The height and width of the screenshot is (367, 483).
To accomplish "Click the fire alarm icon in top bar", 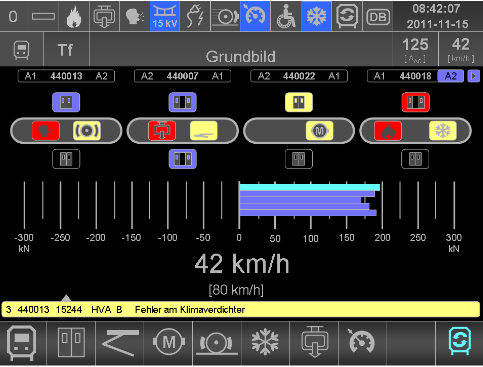I will [x=74, y=16].
